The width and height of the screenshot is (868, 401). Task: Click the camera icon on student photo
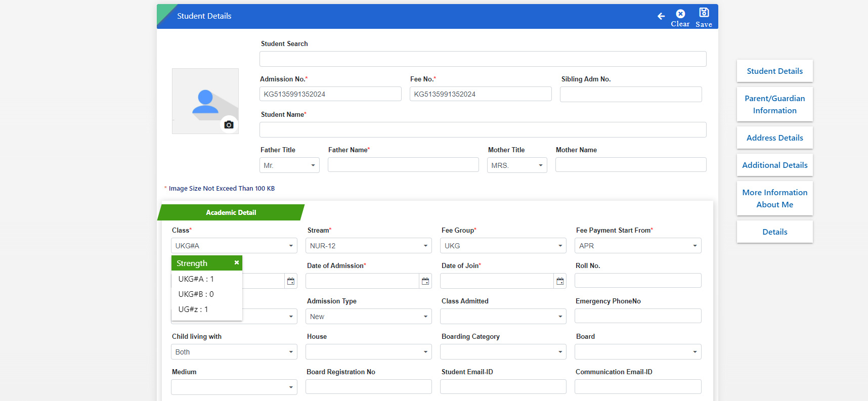click(229, 124)
